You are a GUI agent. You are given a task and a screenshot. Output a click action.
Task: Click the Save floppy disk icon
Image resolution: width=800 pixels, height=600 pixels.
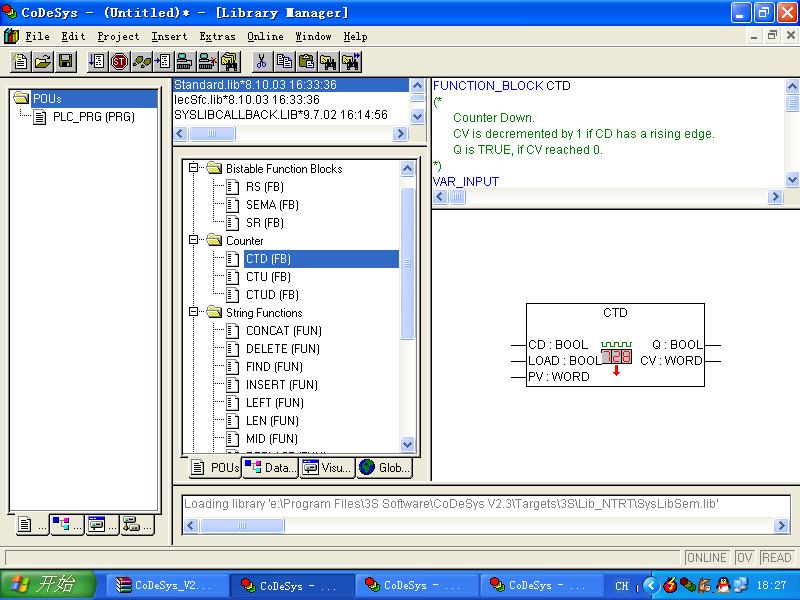click(x=65, y=62)
